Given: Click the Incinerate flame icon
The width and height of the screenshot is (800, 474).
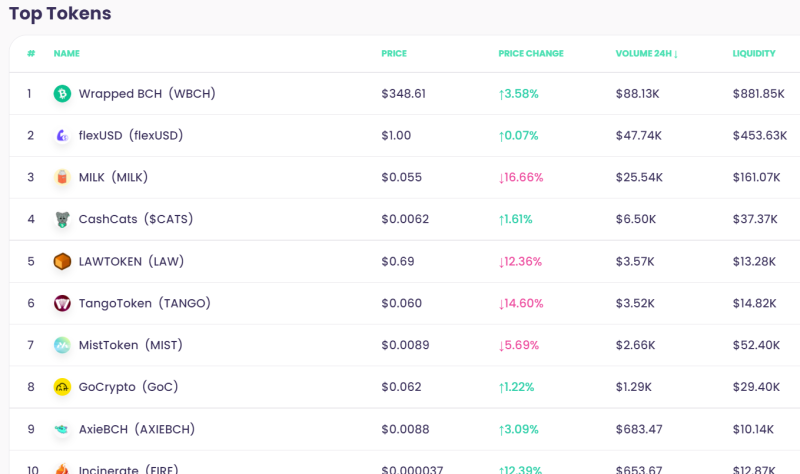Looking at the screenshot, I should [x=62, y=468].
